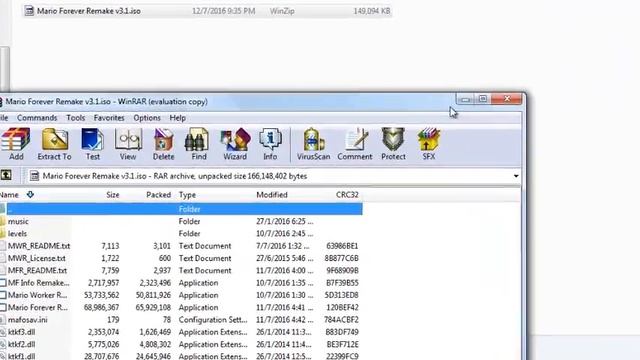Select the music folder row
The height and width of the screenshot is (360, 640).
(x=181, y=221)
